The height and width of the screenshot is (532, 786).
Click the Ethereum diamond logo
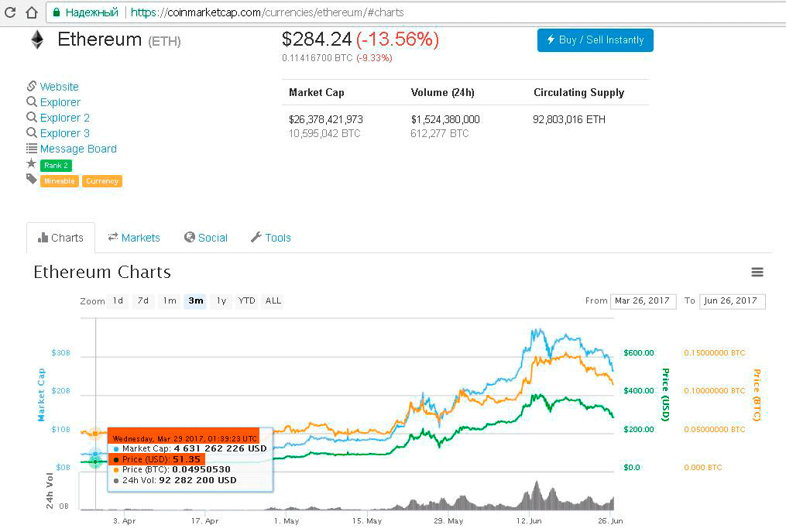(37, 39)
